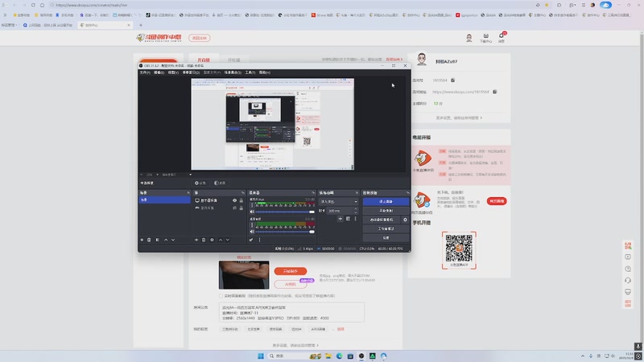Viewport: 644px width, 362px height.
Task: Open OBS from the Windows taskbar
Action: click(x=361, y=356)
